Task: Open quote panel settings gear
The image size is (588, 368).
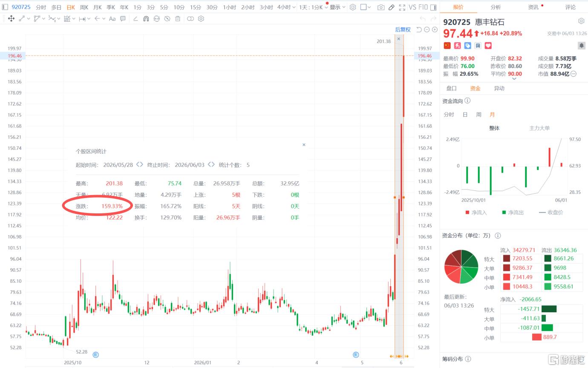Action: [581, 21]
